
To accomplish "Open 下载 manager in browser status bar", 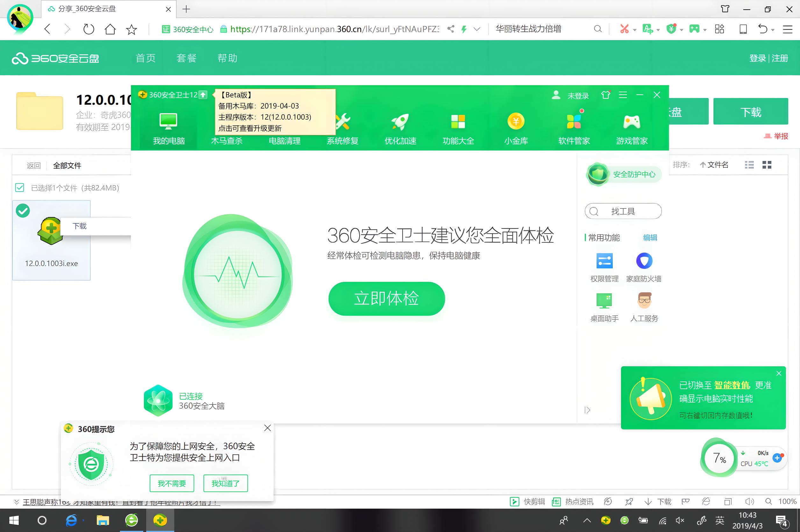I will tap(658, 501).
